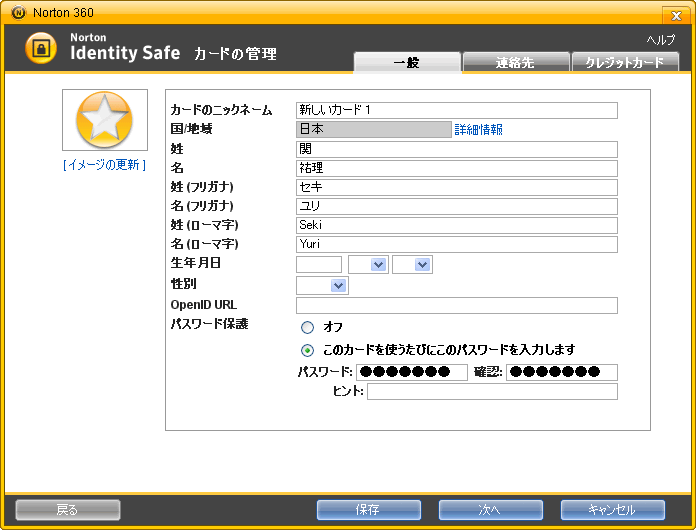Click the 次へ next button

tap(491, 510)
